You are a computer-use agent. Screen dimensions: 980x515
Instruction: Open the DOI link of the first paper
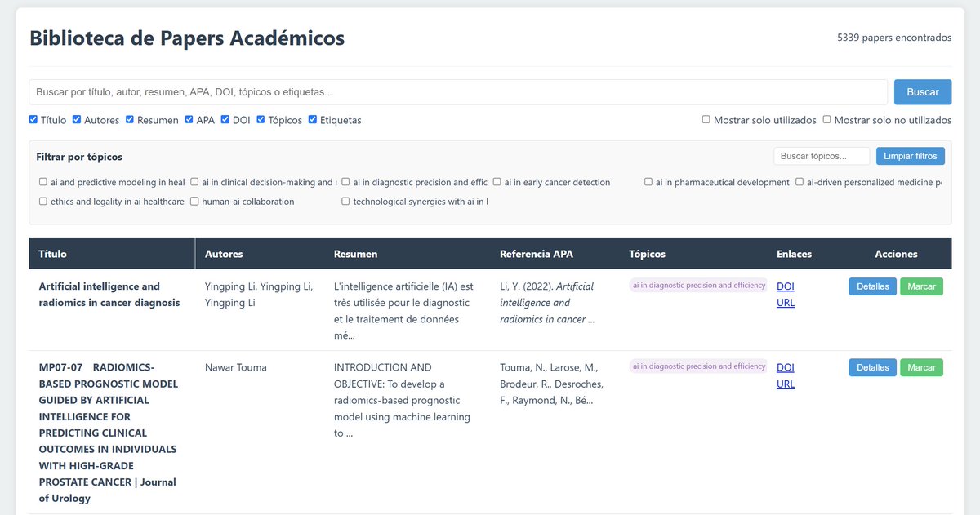tap(785, 286)
